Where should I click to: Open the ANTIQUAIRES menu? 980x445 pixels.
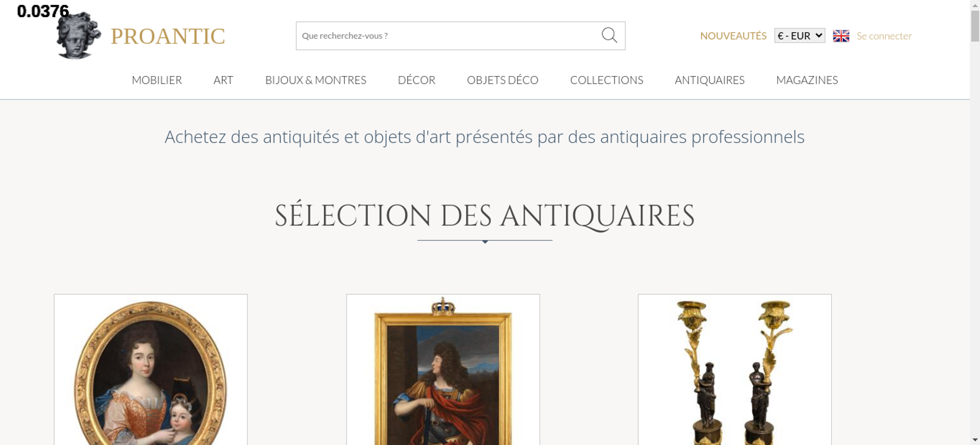710,80
